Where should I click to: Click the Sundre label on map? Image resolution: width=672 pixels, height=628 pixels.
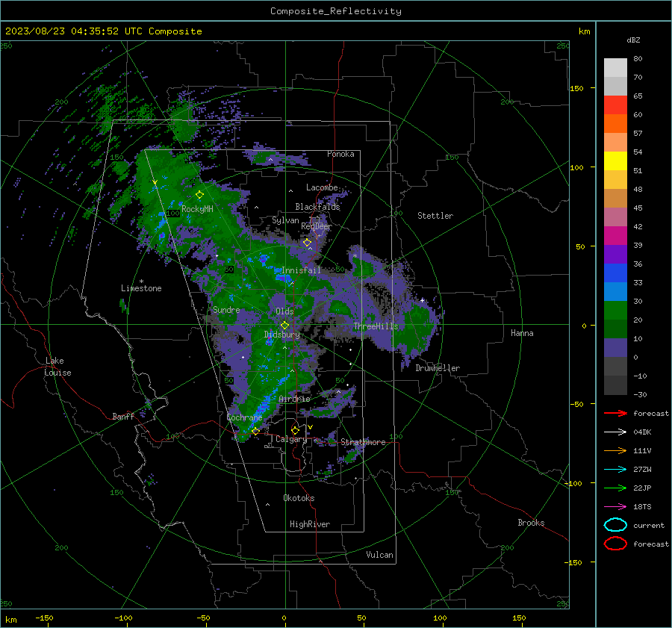(x=226, y=309)
